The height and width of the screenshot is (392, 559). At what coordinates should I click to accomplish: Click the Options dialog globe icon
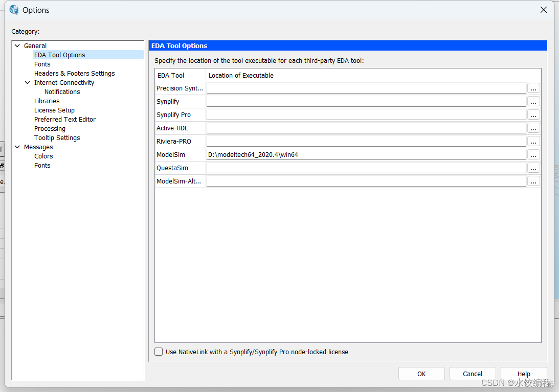(x=14, y=10)
